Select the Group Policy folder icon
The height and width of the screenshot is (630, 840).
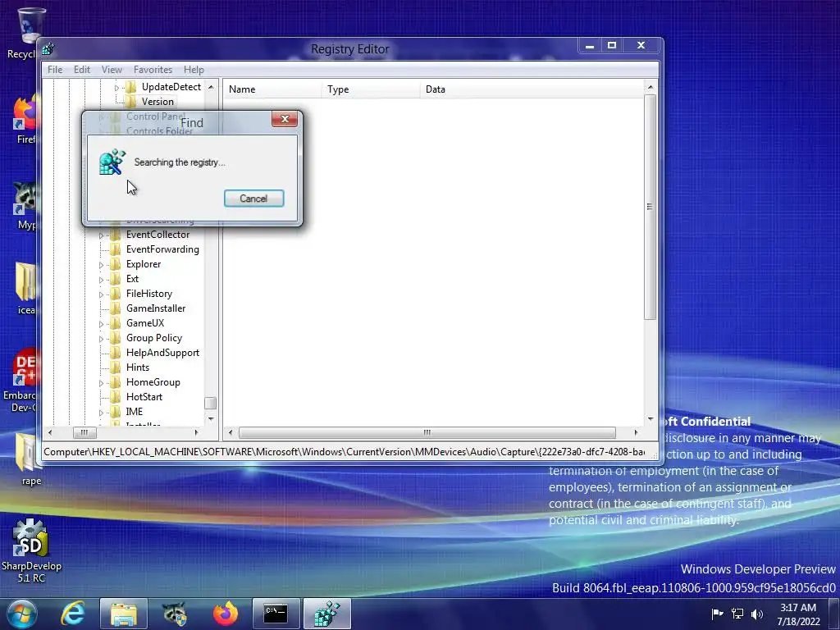(115, 337)
